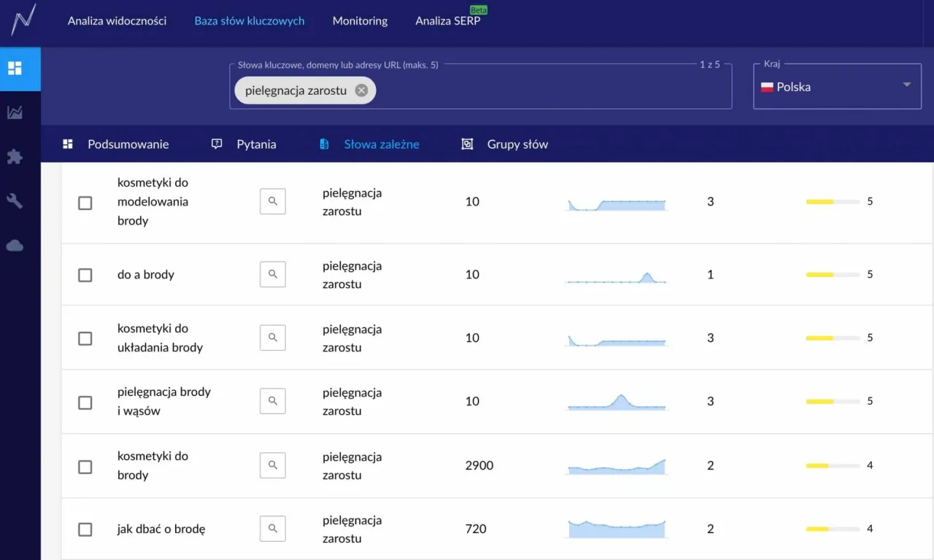Select checkbox for 'pielęgnacja brody i wąsów'

coord(85,402)
